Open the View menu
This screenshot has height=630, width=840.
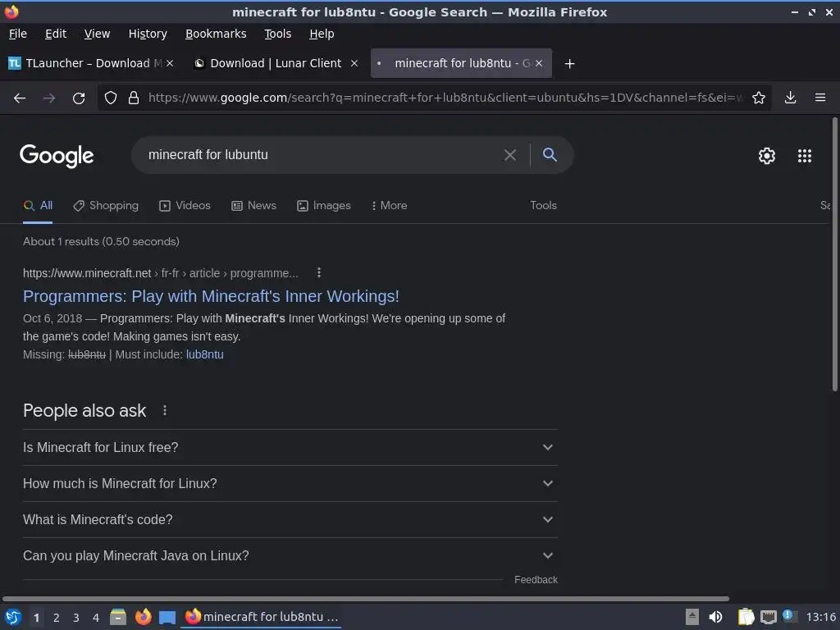click(97, 34)
